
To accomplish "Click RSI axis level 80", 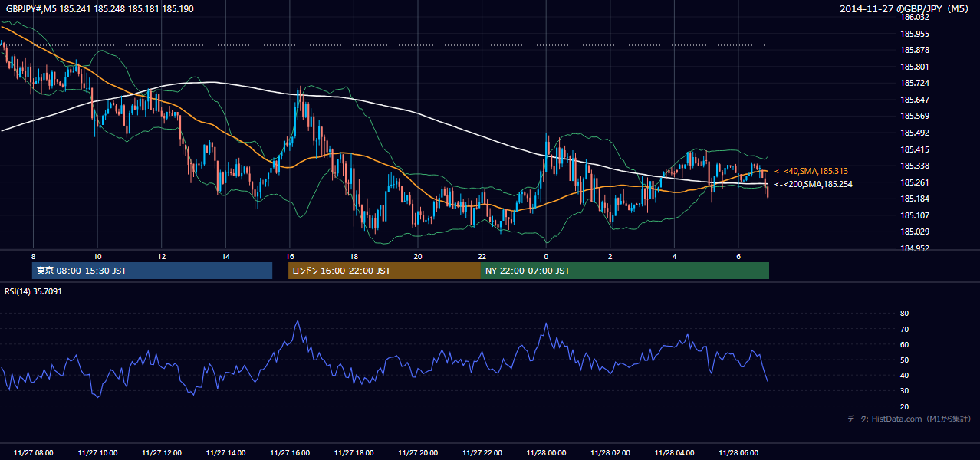I will point(904,314).
